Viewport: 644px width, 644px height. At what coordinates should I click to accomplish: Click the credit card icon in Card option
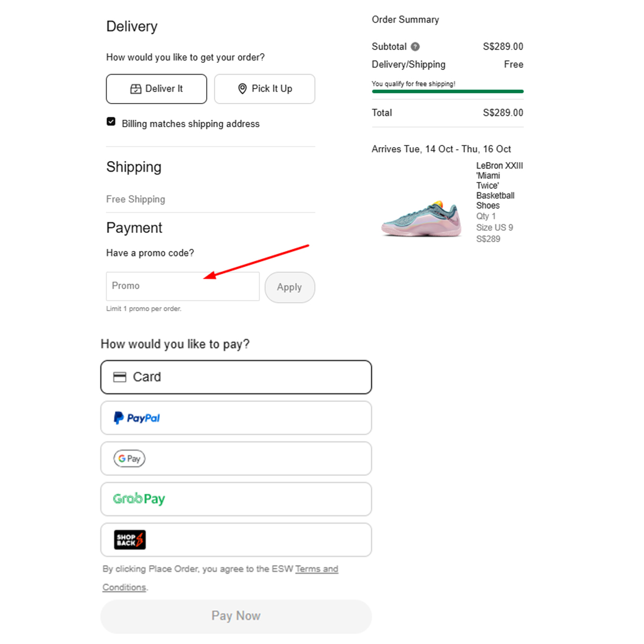tap(120, 377)
